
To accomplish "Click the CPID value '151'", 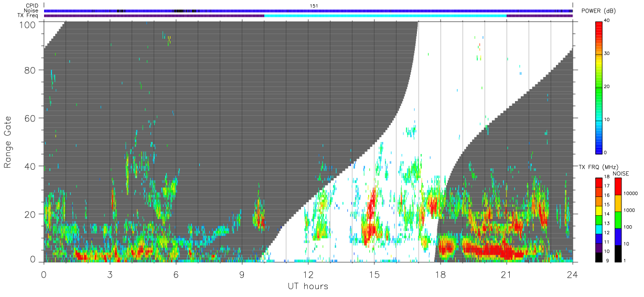I will click(314, 6).
